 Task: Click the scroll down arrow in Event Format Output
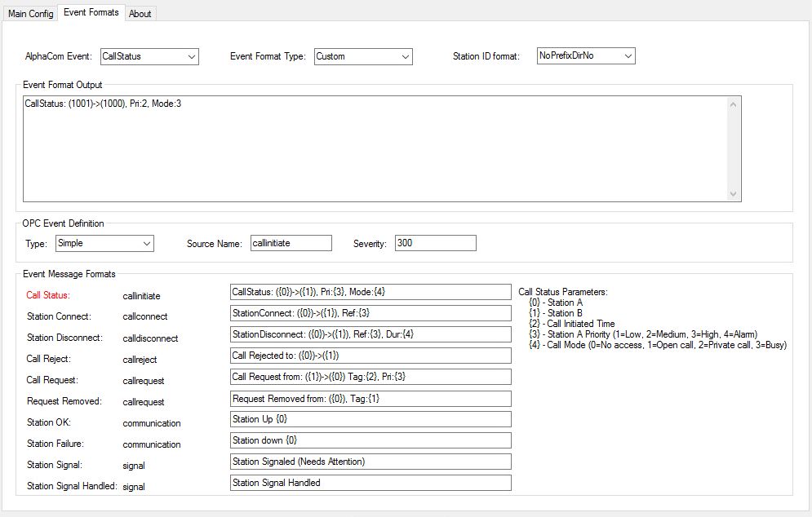pyautogui.click(x=733, y=194)
